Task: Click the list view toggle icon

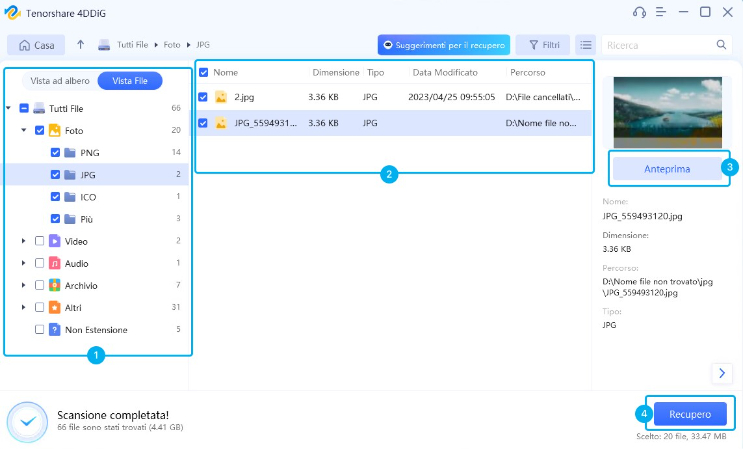Action: tap(586, 45)
